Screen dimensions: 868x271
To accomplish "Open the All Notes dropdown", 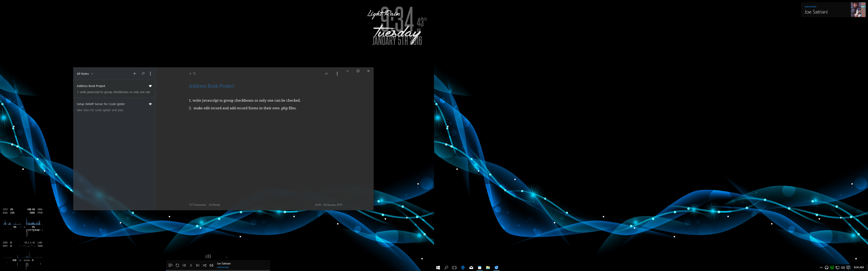I will tap(85, 73).
